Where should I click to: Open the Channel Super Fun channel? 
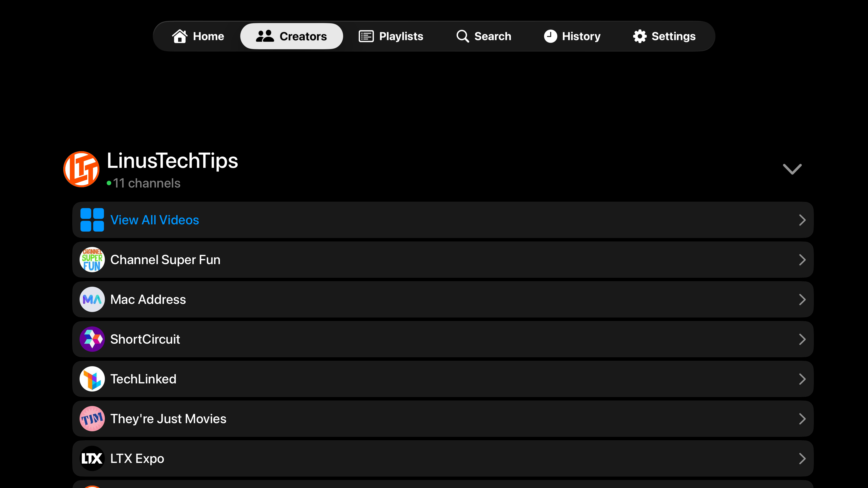click(443, 260)
